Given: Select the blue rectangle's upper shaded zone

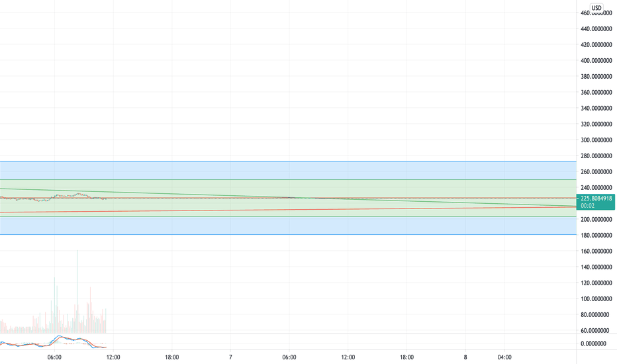Looking at the screenshot, I should pyautogui.click(x=288, y=170).
